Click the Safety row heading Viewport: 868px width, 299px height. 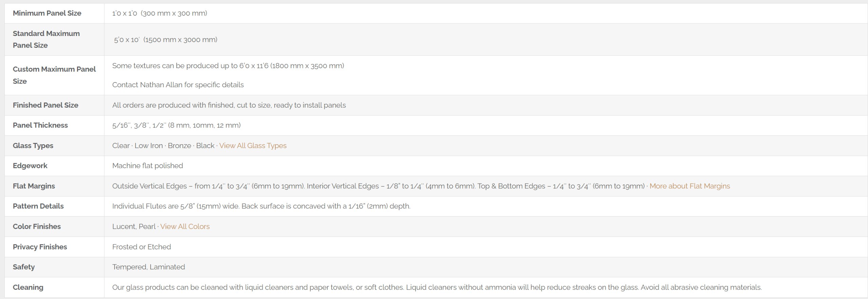24,267
